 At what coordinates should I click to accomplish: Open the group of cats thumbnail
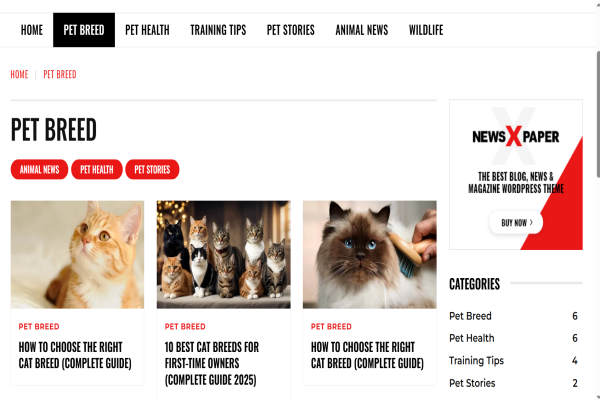(x=223, y=255)
